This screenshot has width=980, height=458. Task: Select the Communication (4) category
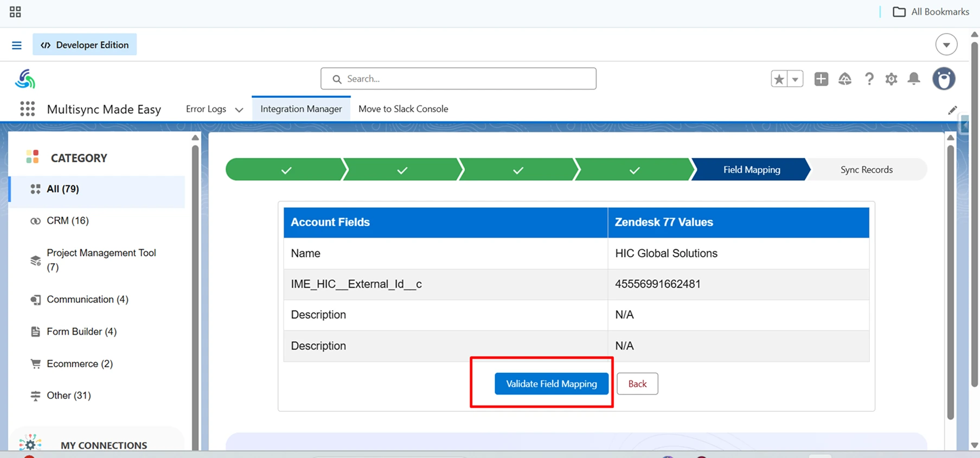click(98, 300)
